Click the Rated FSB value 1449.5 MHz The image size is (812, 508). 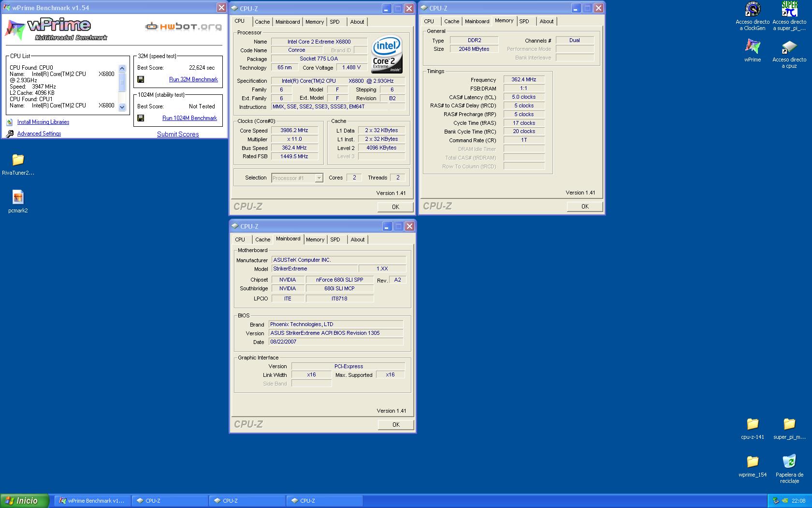(x=295, y=157)
